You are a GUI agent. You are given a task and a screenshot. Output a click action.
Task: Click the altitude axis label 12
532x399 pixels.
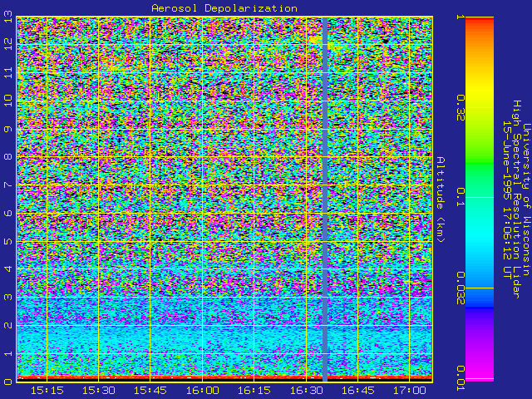(8, 44)
